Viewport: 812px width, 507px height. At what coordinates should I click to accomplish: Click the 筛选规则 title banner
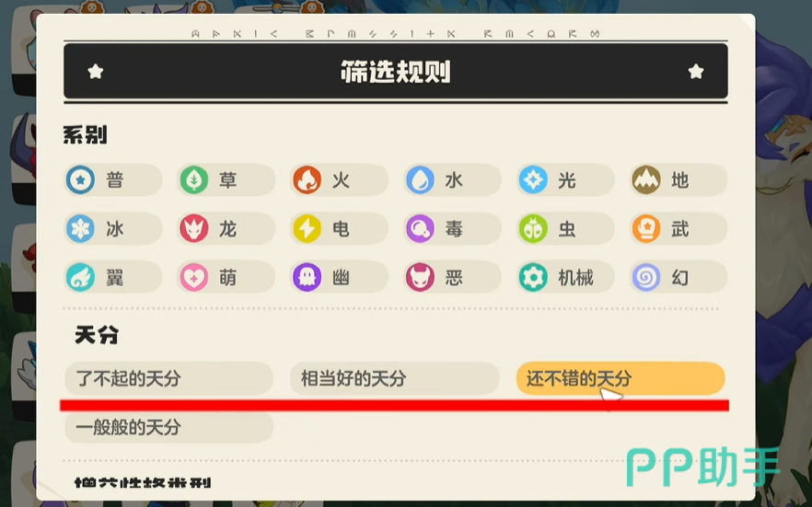point(396,72)
